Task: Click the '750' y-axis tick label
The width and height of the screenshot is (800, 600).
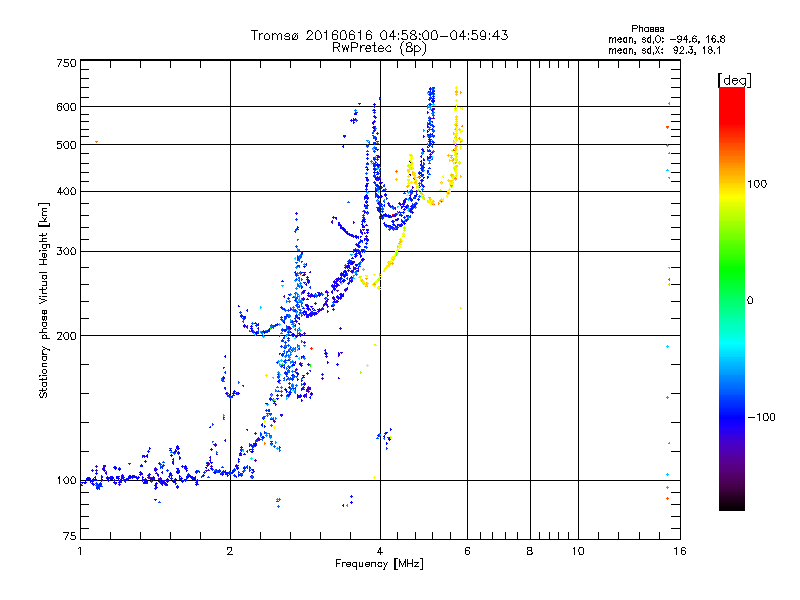Action: coord(66,63)
